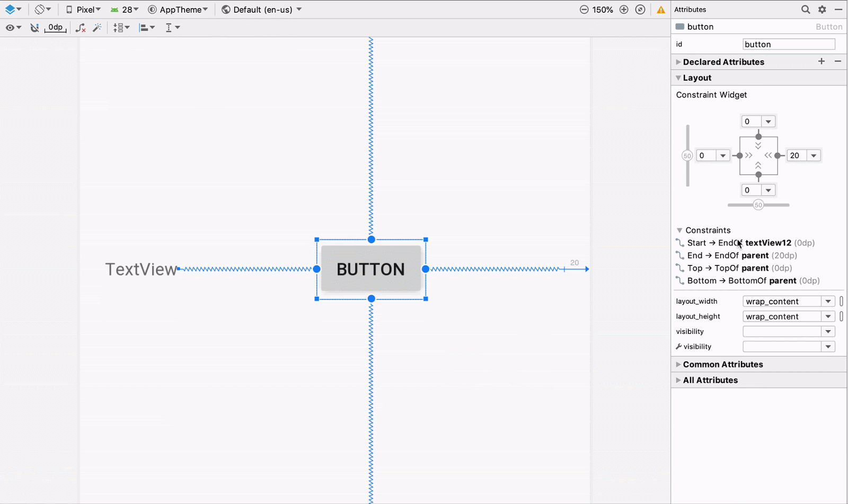Open the top margin dropdown in Constraint Widget
848x504 pixels.
[768, 122]
